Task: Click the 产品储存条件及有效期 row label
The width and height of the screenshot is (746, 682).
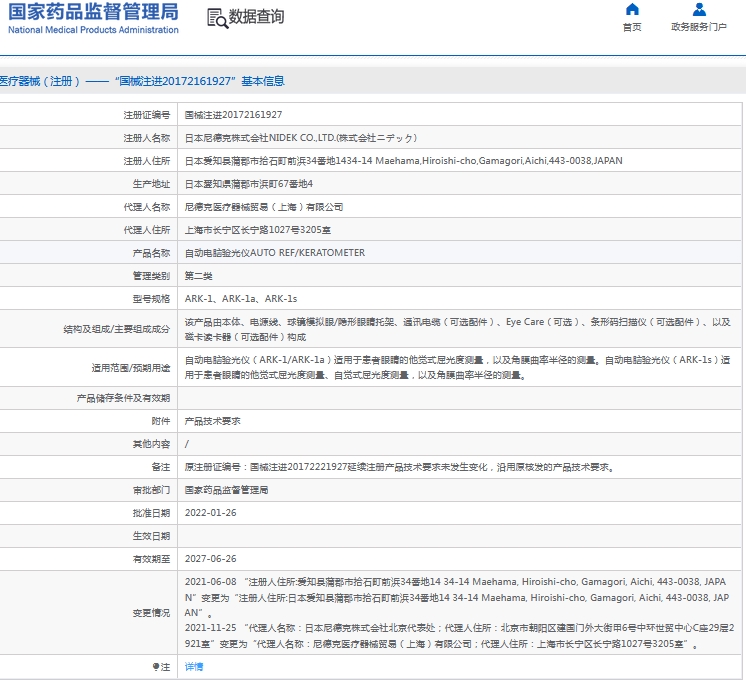Action: [123, 398]
